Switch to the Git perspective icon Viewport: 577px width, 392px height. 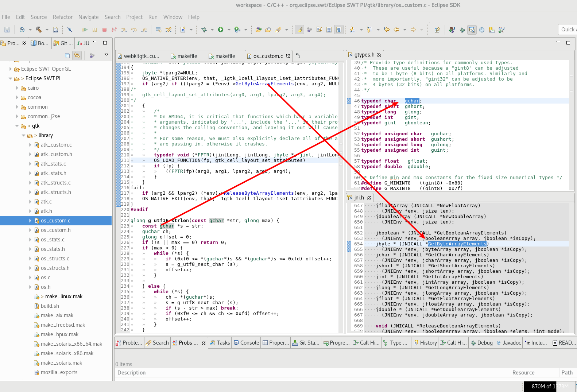pyautogui.click(x=491, y=30)
